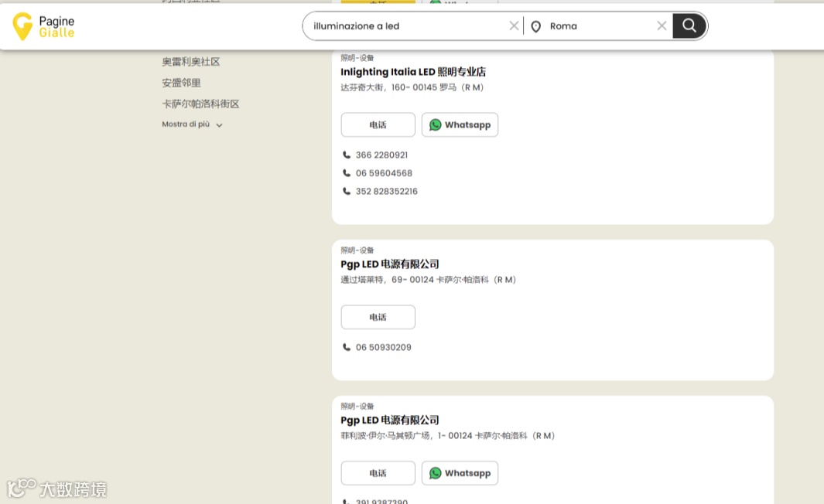Click 电话 button for Pgp LED at 塔莱特 69
Screen dimensions: 824x504
[378, 317]
